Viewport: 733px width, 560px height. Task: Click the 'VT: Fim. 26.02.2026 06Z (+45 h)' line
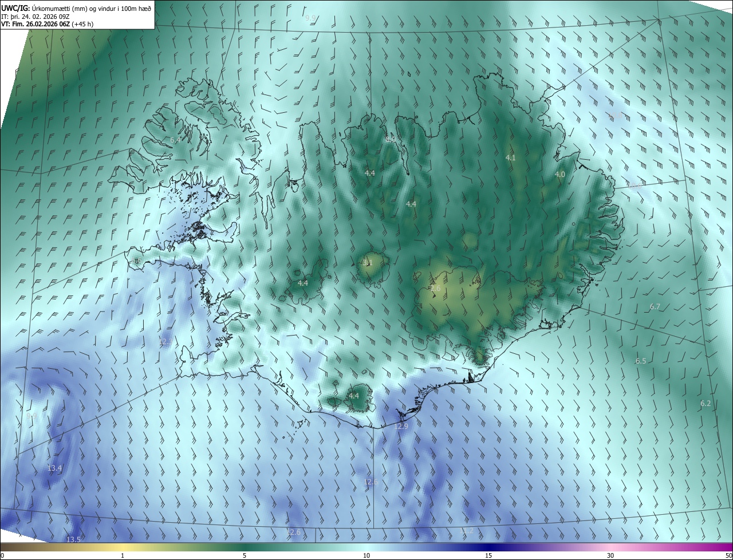click(47, 24)
